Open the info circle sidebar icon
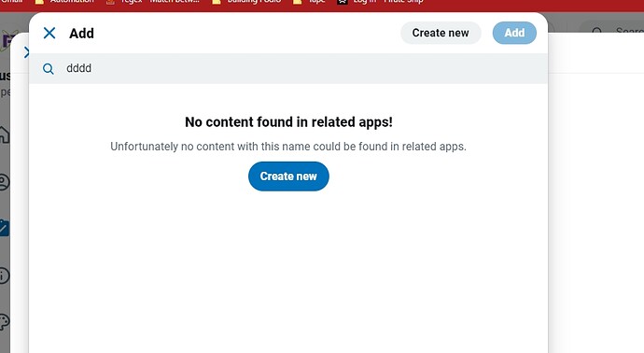 click(x=4, y=275)
